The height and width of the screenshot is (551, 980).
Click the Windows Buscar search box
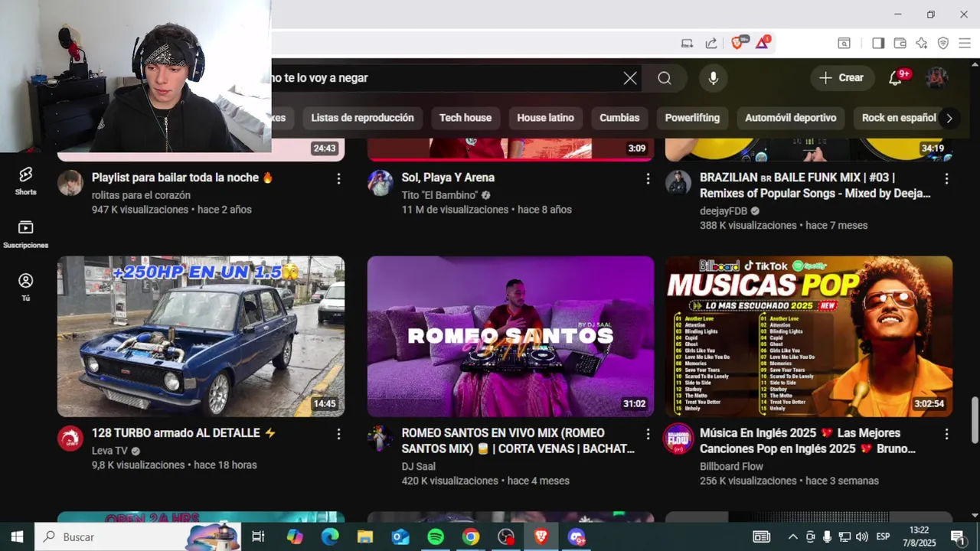[x=138, y=537]
